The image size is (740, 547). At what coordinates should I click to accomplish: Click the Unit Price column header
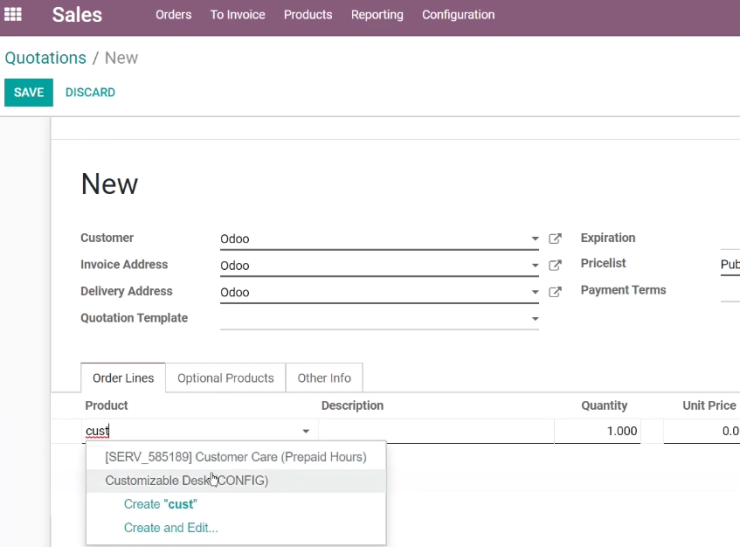coord(709,405)
